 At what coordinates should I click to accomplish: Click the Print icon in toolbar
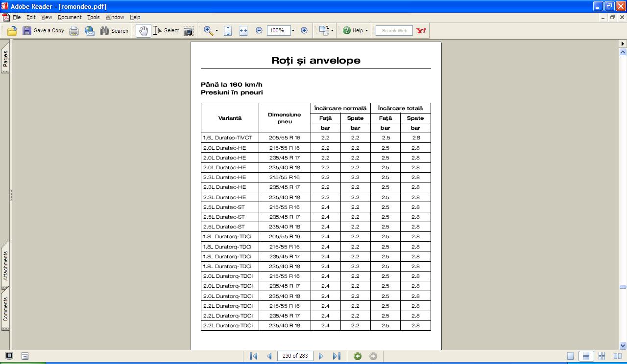click(74, 31)
